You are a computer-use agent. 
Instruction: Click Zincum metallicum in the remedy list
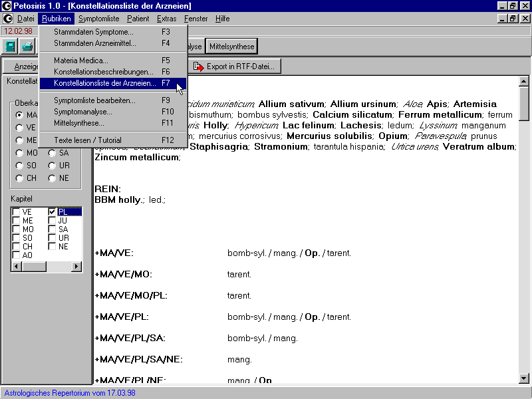tap(137, 158)
